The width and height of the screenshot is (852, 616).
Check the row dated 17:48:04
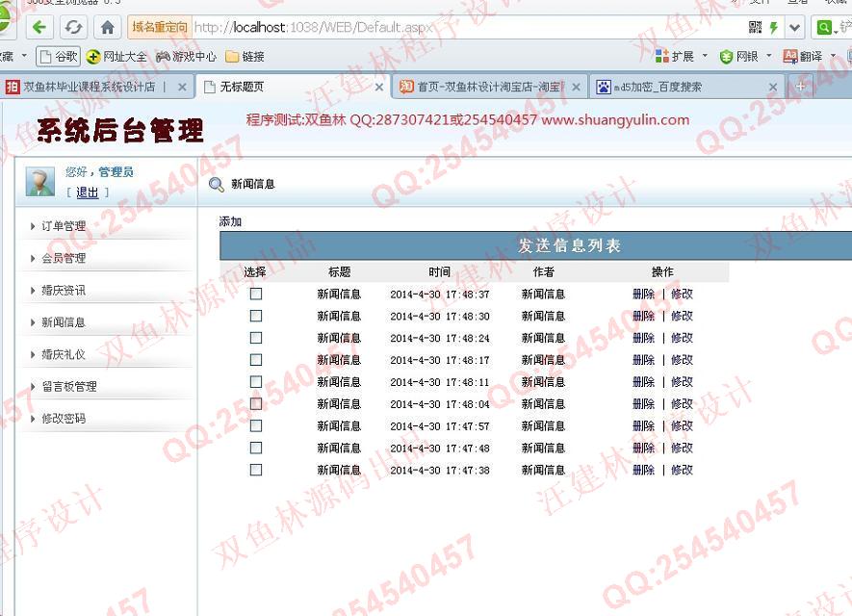click(256, 403)
